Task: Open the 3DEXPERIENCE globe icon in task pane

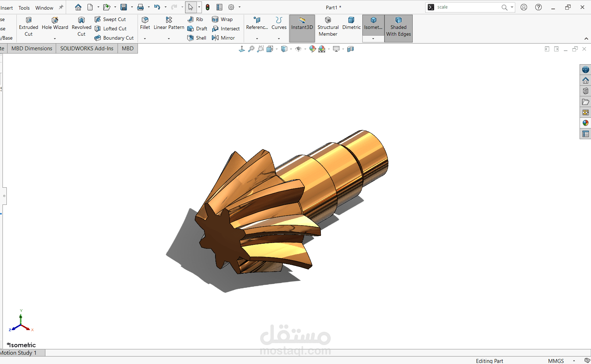Action: [585, 70]
